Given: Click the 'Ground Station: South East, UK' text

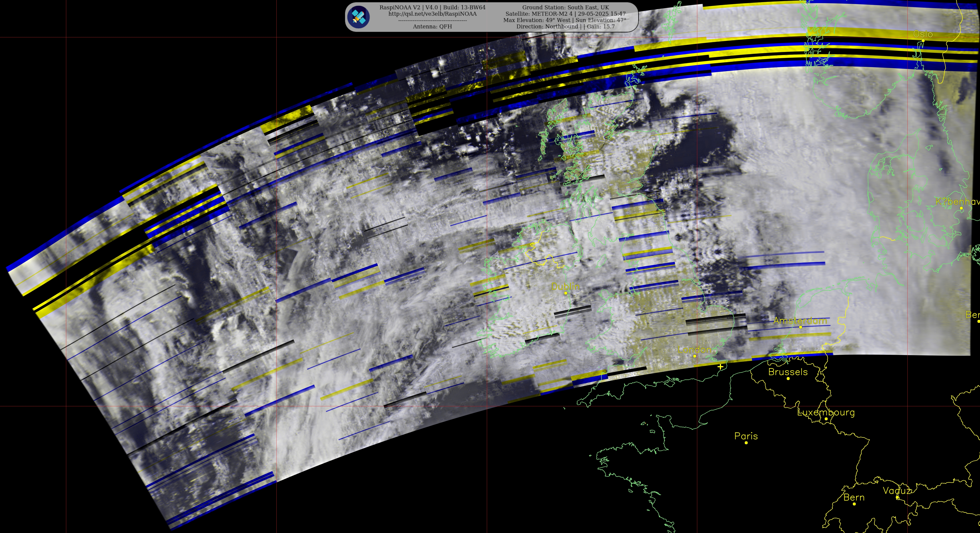Looking at the screenshot, I should [x=565, y=7].
